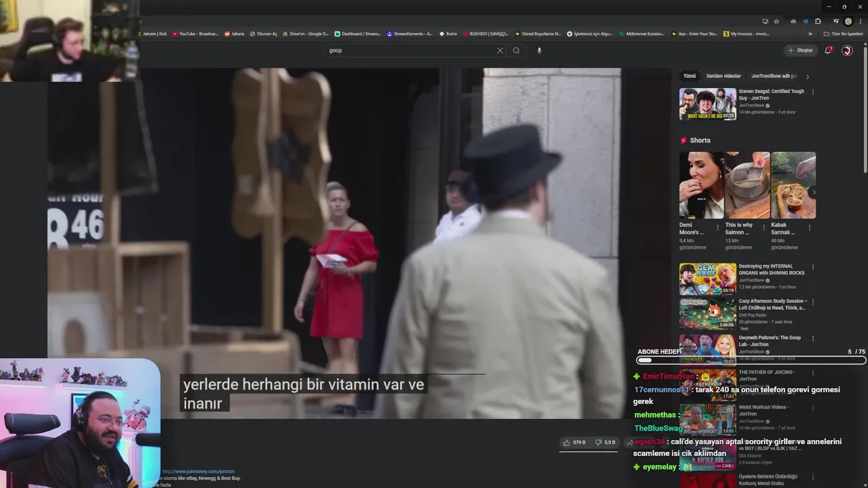Dislike the video with thumbs down
The width and height of the screenshot is (868, 488).
click(x=606, y=443)
